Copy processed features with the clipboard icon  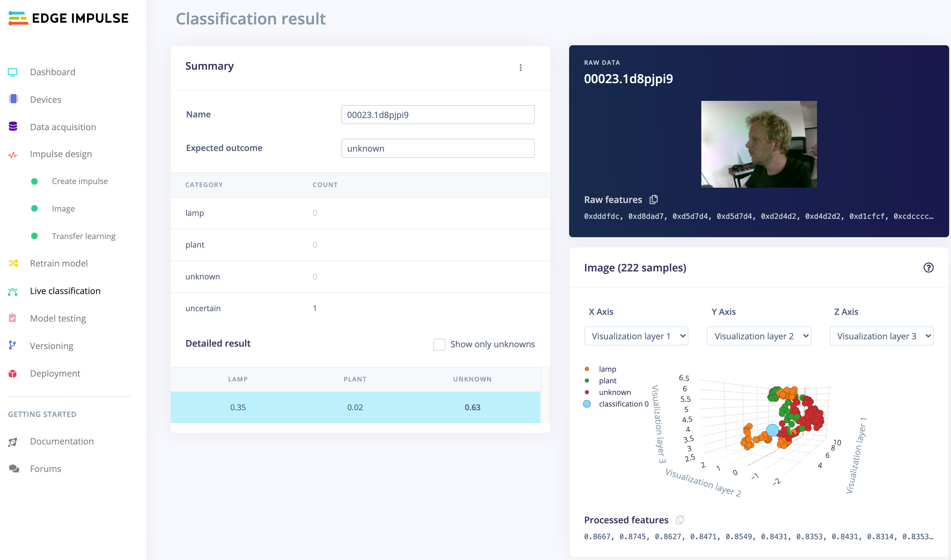coord(680,520)
